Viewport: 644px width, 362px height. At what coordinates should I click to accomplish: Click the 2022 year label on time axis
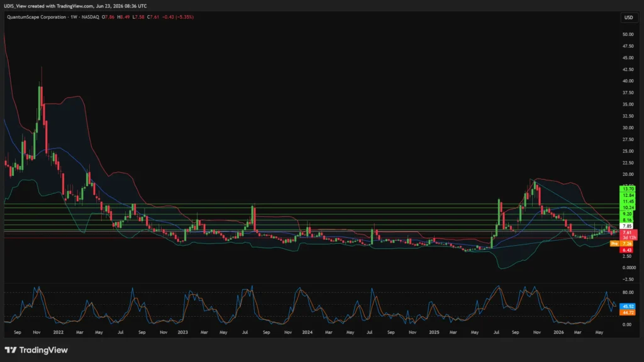(58, 332)
